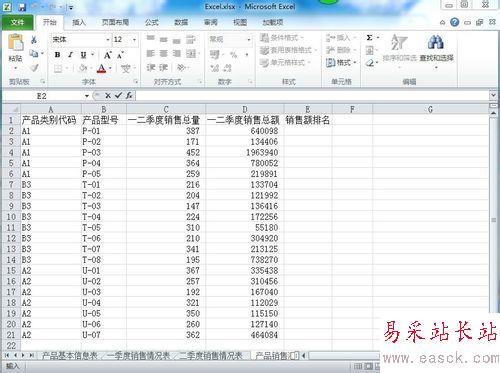The width and height of the screenshot is (500, 373).
Task: Apply cell borders icon
Action: 58,68
